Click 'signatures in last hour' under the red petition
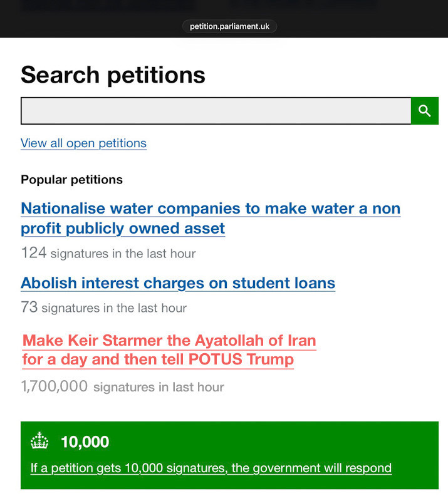The width and height of the screenshot is (448, 501). pos(159,387)
